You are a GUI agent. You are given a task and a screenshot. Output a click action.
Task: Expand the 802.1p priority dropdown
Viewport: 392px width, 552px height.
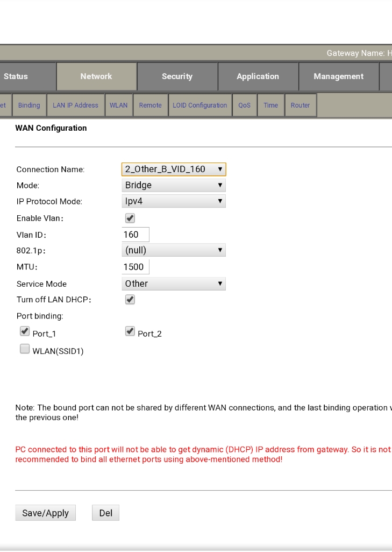[174, 250]
